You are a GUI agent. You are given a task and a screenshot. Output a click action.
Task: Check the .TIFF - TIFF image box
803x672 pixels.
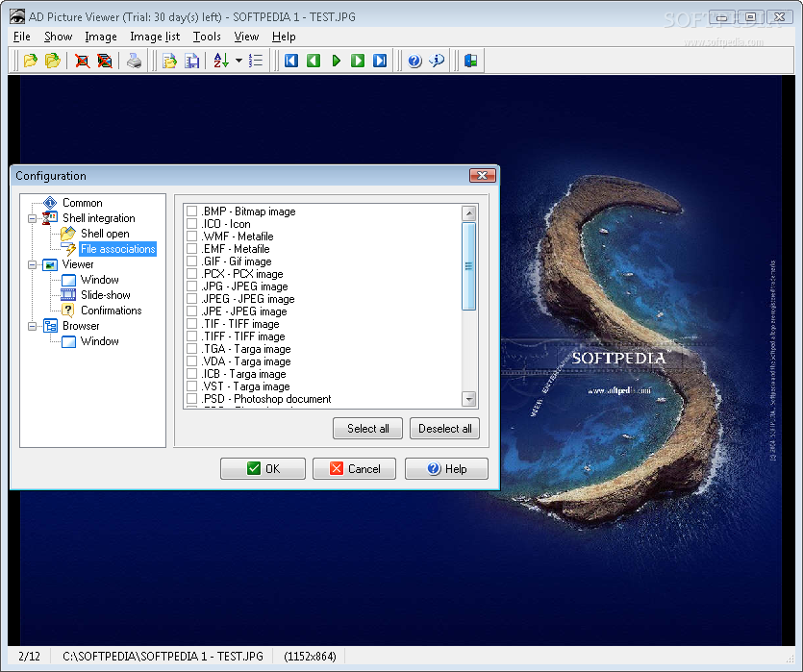click(192, 336)
